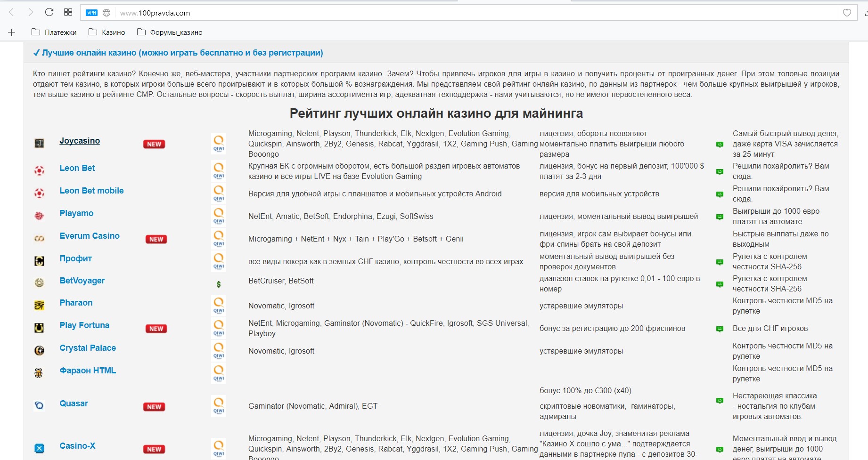
Task: Open the Leon Bet link
Action: 77,168
